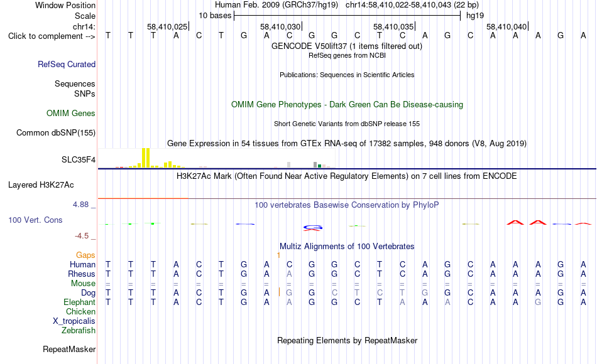Click the -4.5 PhyloP lower scale value
Image resolution: width=597 pixels, height=364 pixels.
(x=82, y=236)
